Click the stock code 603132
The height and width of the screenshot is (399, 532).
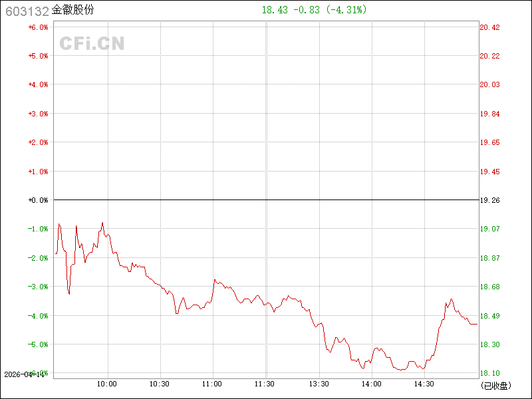coord(25,11)
